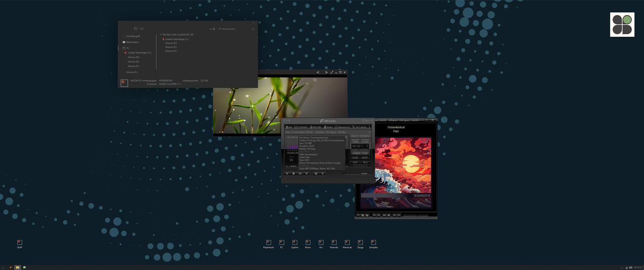Click the BURN tab in JetAudio

pyautogui.click(x=328, y=127)
